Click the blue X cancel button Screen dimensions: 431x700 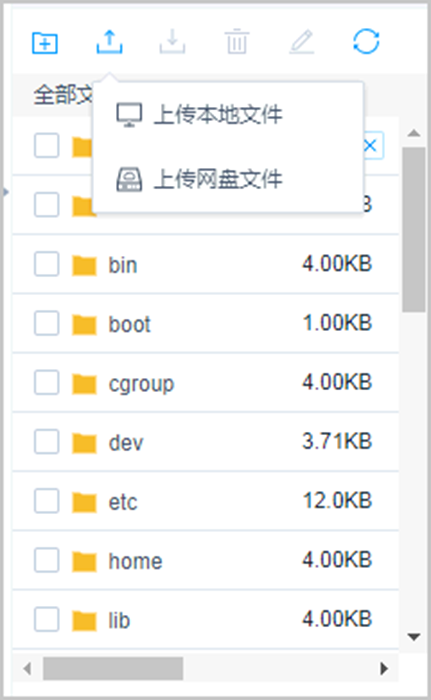pos(370,146)
